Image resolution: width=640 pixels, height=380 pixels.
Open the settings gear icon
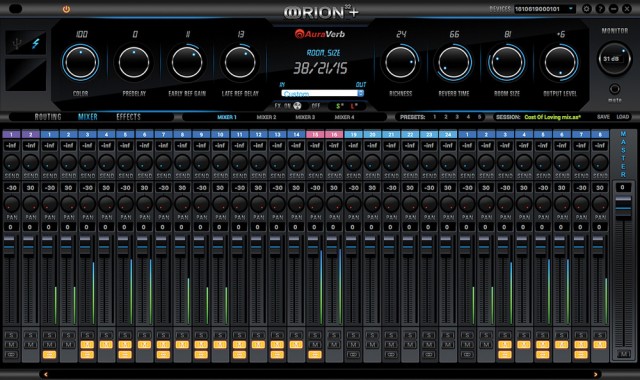click(587, 9)
